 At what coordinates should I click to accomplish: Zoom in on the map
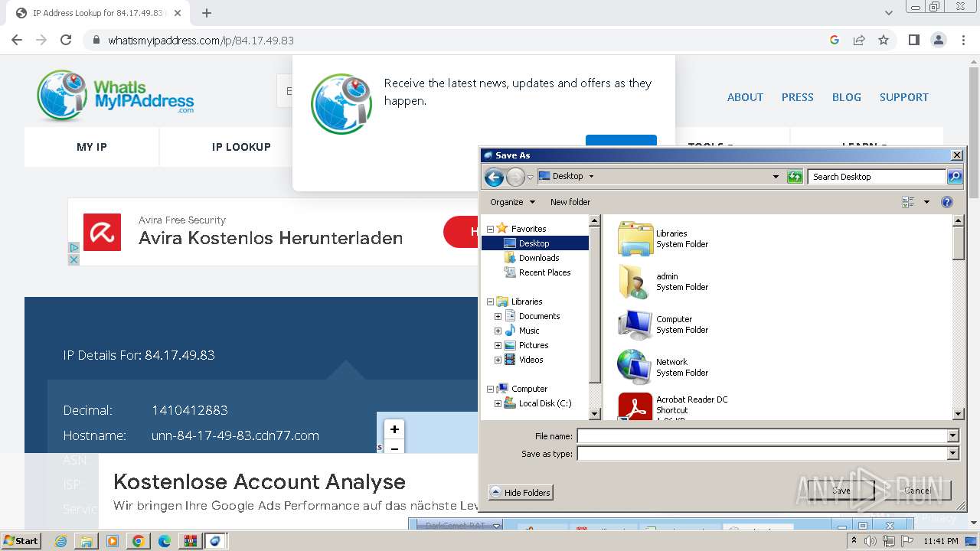click(394, 429)
